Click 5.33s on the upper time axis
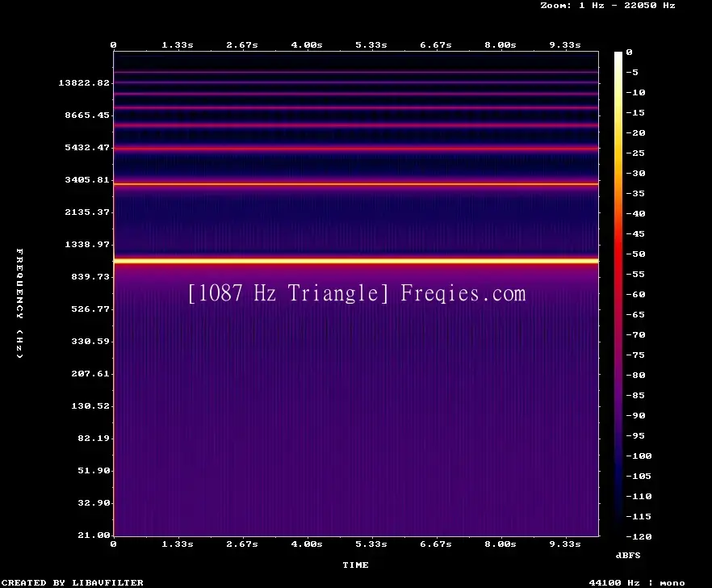The width and height of the screenshot is (712, 588). click(x=371, y=45)
